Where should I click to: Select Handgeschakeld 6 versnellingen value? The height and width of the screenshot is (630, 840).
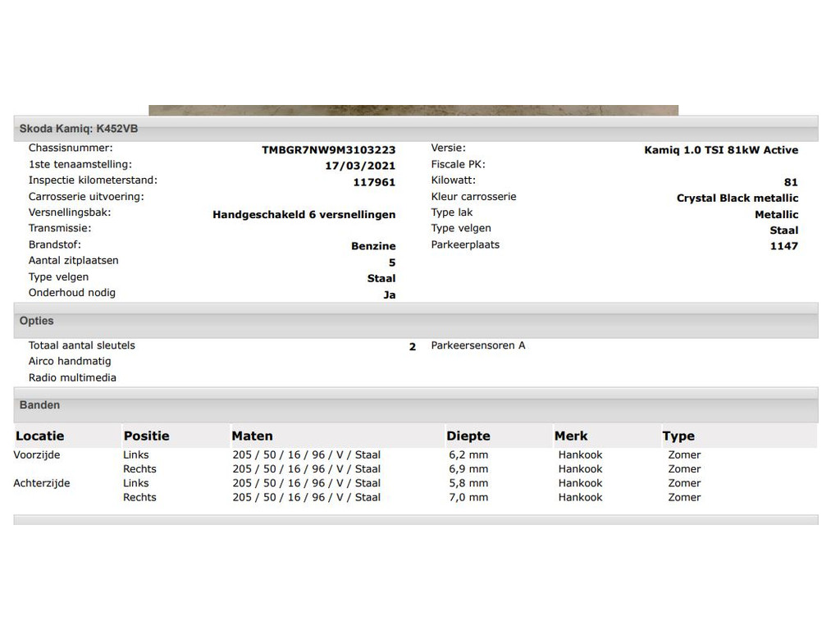[x=304, y=215]
